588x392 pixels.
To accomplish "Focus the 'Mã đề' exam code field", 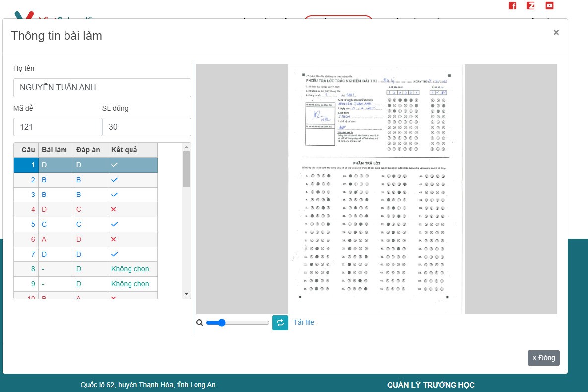I will pos(58,127).
